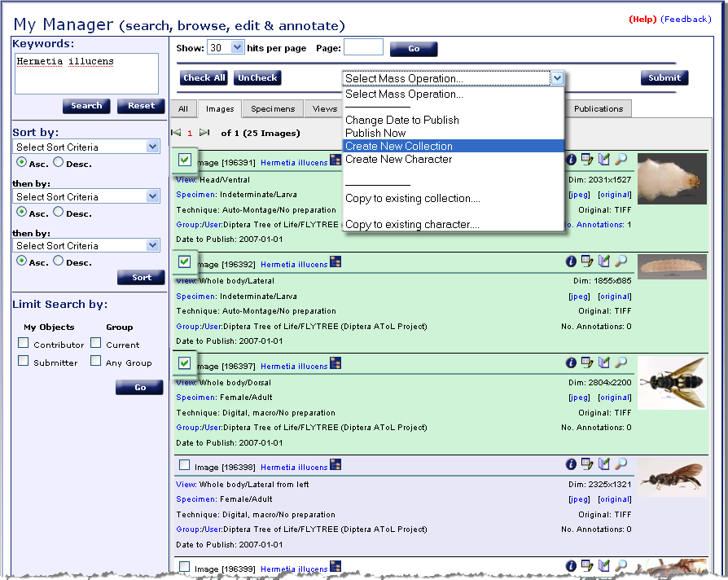Image resolution: width=728 pixels, height=580 pixels.
Task: Check the box for image 196398
Action: [184, 465]
